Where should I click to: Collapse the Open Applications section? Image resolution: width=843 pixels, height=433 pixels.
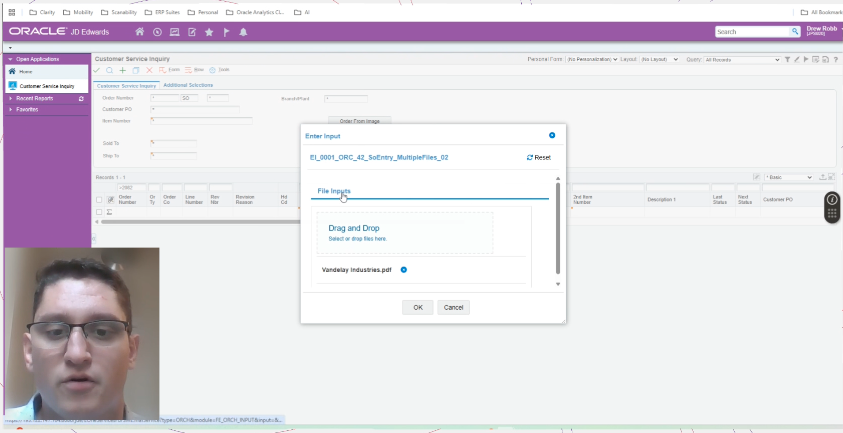point(10,60)
